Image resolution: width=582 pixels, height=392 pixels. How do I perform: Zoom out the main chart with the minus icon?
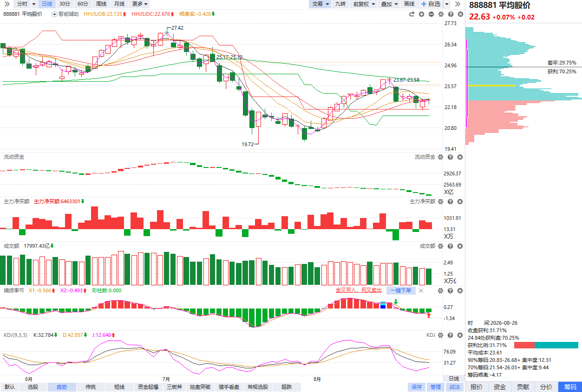tap(431, 14)
